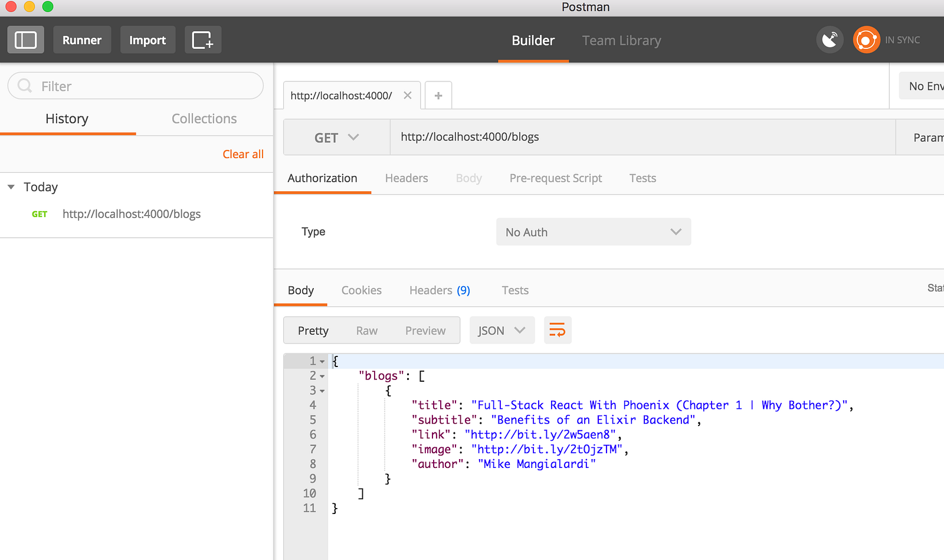Image resolution: width=944 pixels, height=560 pixels.
Task: Select the Pretty view mode
Action: (313, 330)
